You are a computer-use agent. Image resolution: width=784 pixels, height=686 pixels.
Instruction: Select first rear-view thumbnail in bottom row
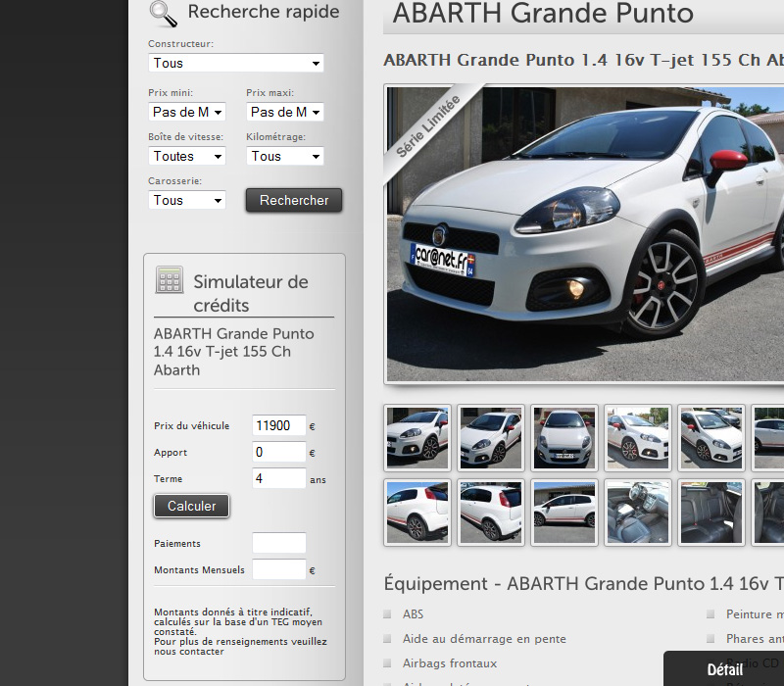pyautogui.click(x=417, y=513)
